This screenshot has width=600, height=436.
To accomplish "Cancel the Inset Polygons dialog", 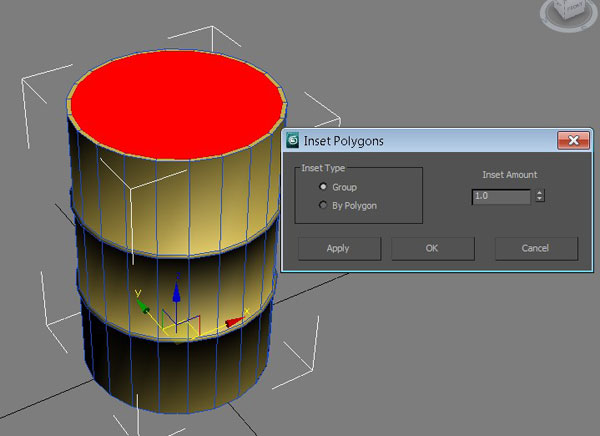I will point(536,248).
